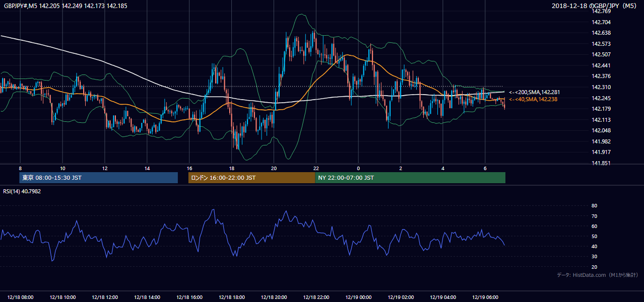Click RSI axis level 20

pyautogui.click(x=594, y=267)
